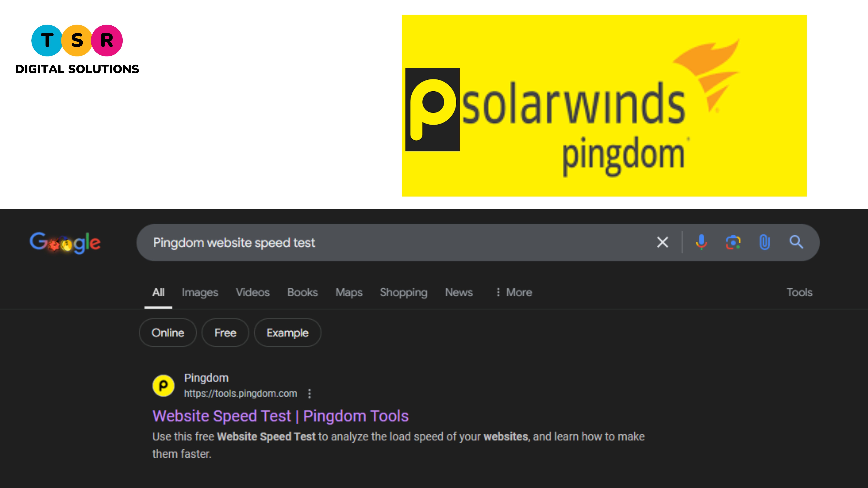Image resolution: width=868 pixels, height=488 pixels.
Task: Open the Tools search options
Action: [799, 292]
